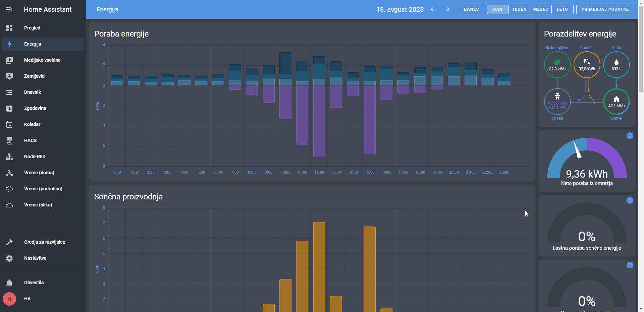Image resolution: width=644 pixels, height=312 pixels.
Task: Open the HA user profile avatar
Action: pyautogui.click(x=9, y=299)
